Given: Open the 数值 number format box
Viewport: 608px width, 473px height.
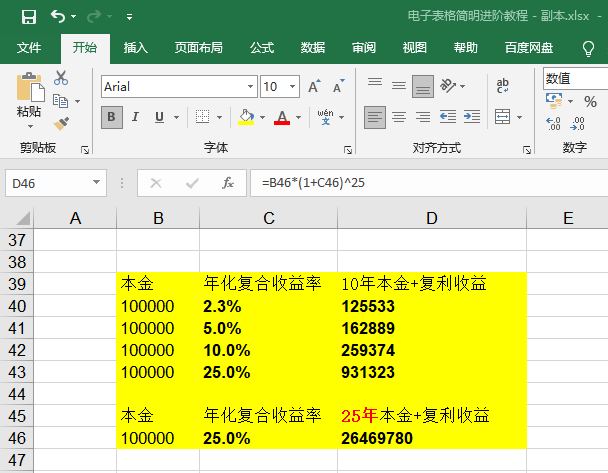Looking at the screenshot, I should pyautogui.click(x=575, y=79).
